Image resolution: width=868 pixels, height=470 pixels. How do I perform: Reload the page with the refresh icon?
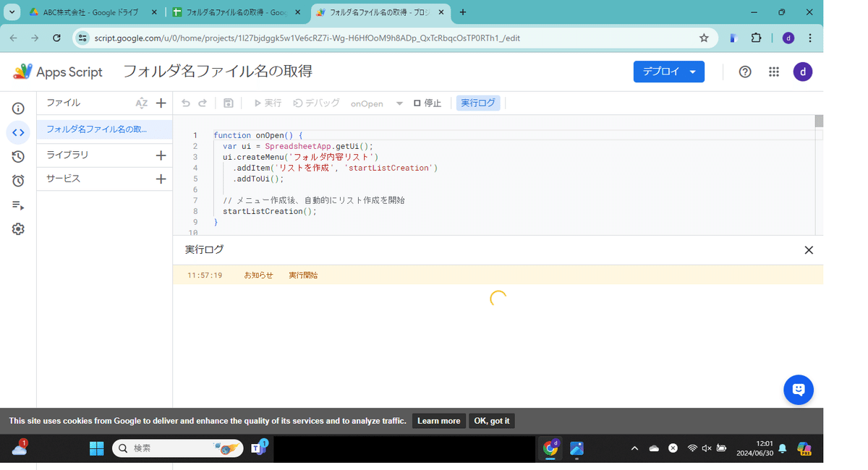click(x=57, y=38)
